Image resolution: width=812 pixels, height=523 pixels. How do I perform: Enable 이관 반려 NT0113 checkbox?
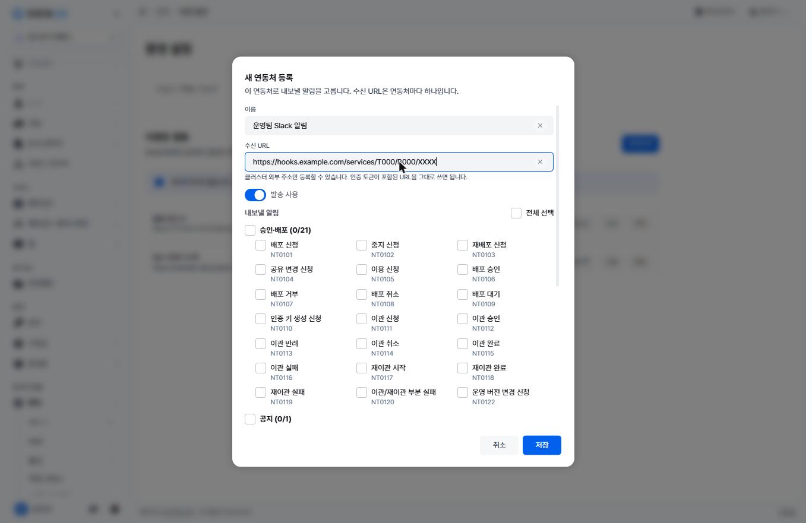tap(261, 344)
